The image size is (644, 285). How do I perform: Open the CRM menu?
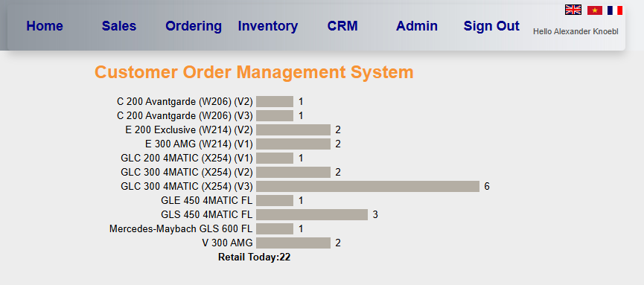pyautogui.click(x=342, y=26)
